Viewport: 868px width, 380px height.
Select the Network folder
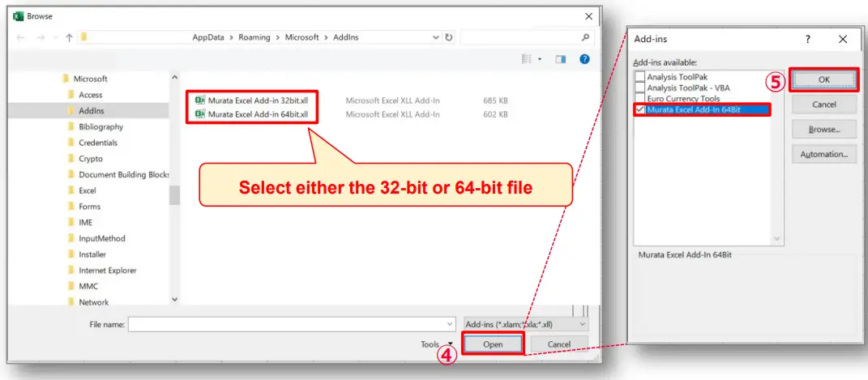[93, 302]
